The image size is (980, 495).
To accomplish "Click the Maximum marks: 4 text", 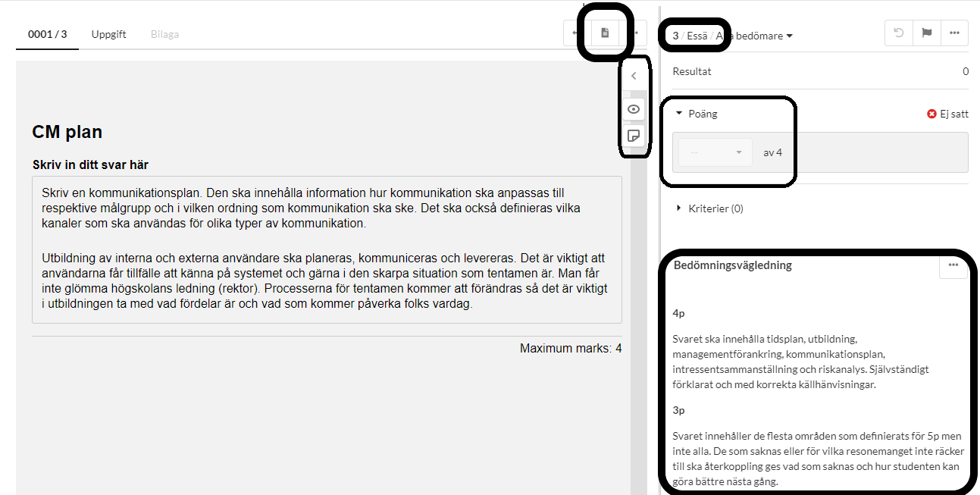I will [571, 349].
